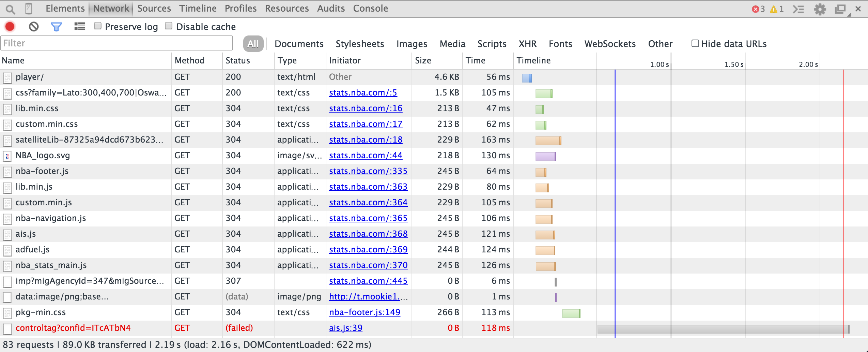The height and width of the screenshot is (352, 868).
Task: Filter requests by Media
Action: click(452, 44)
